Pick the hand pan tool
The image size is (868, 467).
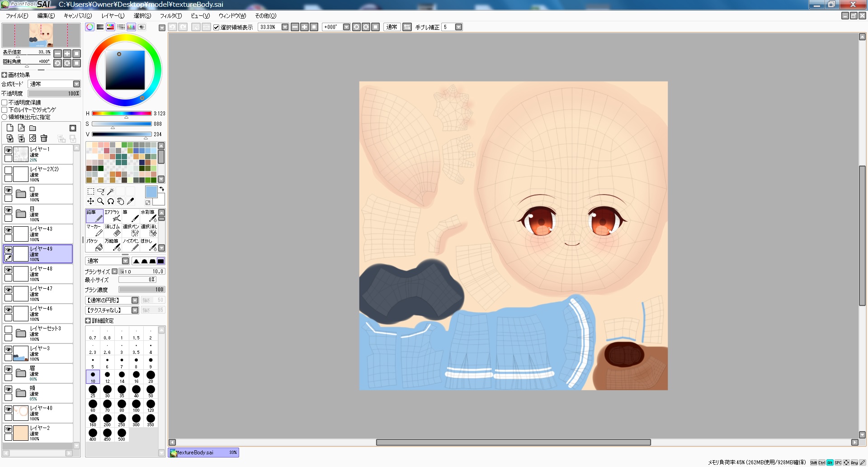(121, 201)
